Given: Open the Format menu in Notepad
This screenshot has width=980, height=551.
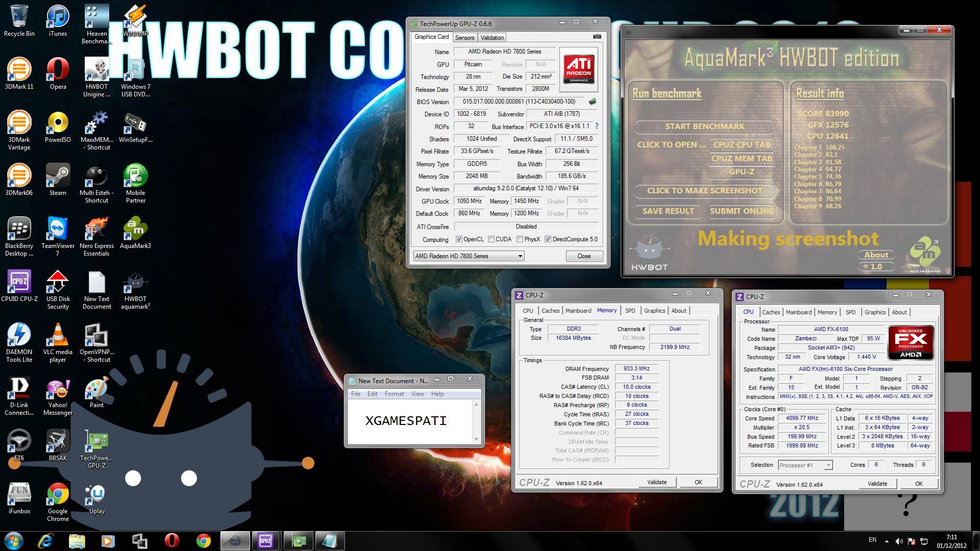Looking at the screenshot, I should (394, 394).
